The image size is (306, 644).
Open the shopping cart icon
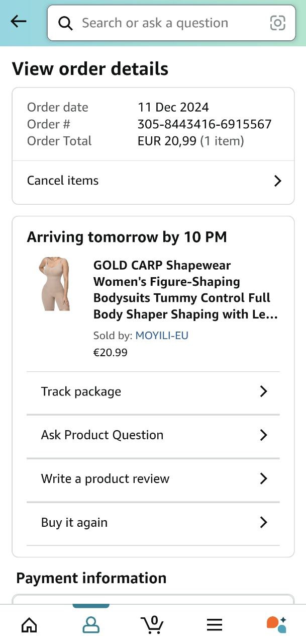tap(152, 624)
